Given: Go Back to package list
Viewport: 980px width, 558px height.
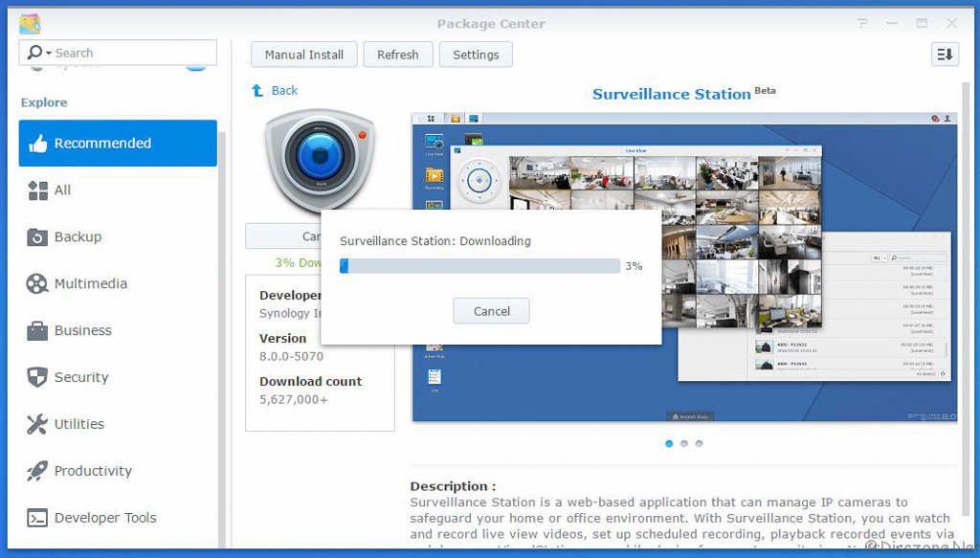Looking at the screenshot, I should tap(284, 91).
